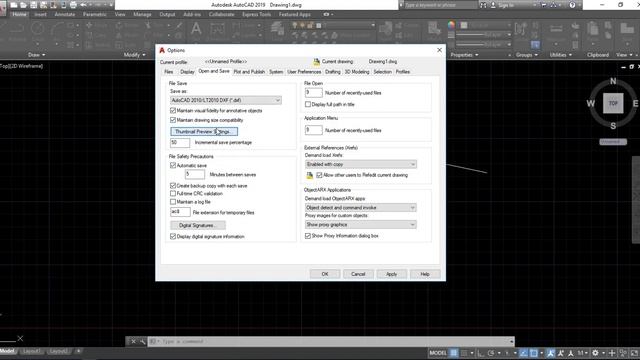Open the Annotate ribbon tab
Image resolution: width=640 pixels, height=360 pixels.
click(x=64, y=14)
